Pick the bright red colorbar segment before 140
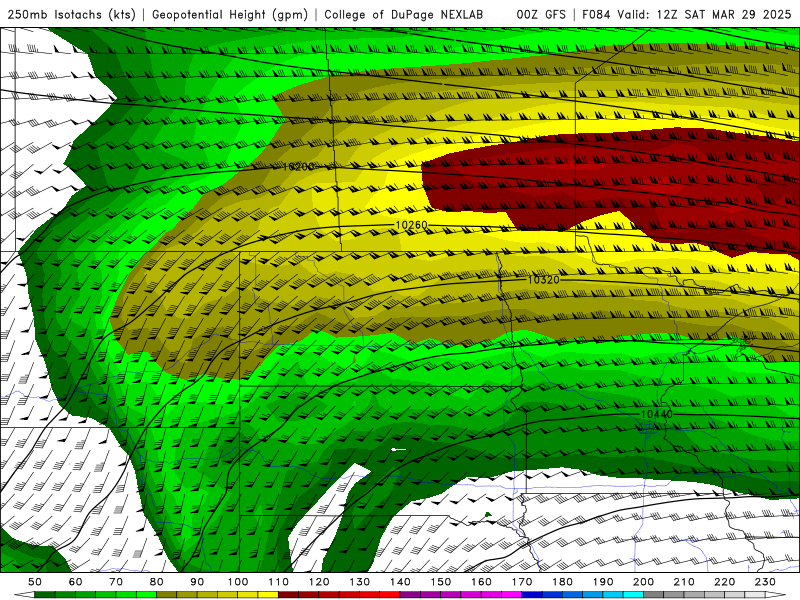800x600 pixels. (390, 595)
